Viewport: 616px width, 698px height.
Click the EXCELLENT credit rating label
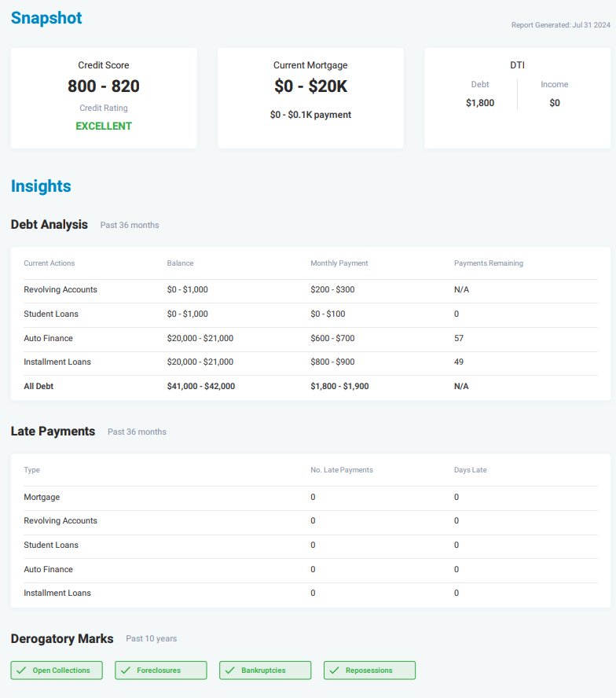click(104, 126)
